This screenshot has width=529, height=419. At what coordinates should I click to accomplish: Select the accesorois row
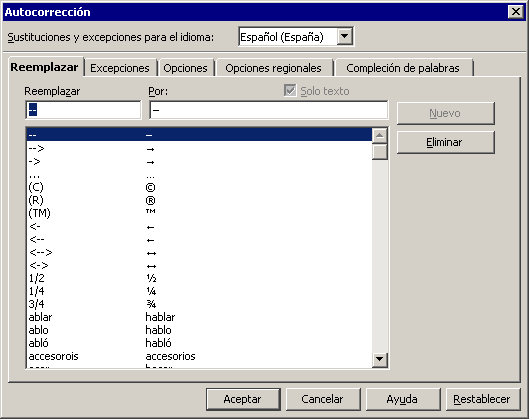pos(199,356)
